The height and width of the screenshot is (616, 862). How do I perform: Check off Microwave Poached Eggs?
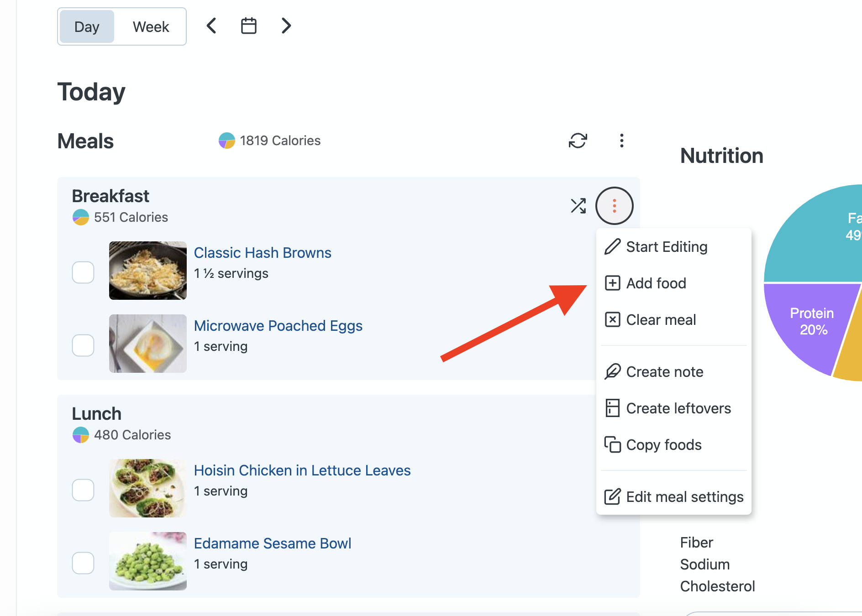tap(83, 345)
